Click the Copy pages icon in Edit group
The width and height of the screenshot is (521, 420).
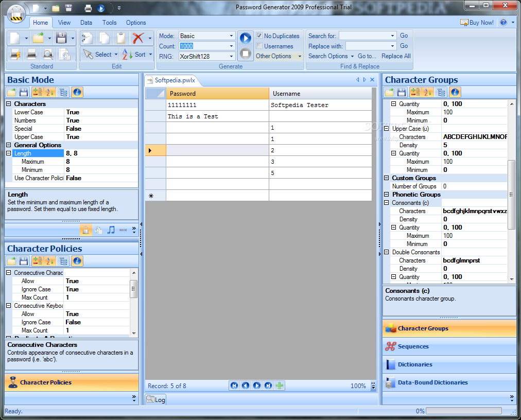105,38
